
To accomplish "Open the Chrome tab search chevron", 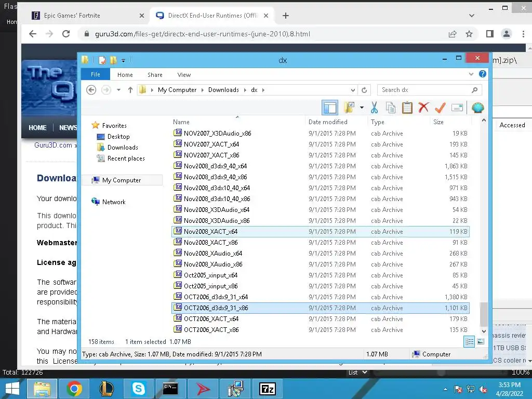I will (471, 16).
